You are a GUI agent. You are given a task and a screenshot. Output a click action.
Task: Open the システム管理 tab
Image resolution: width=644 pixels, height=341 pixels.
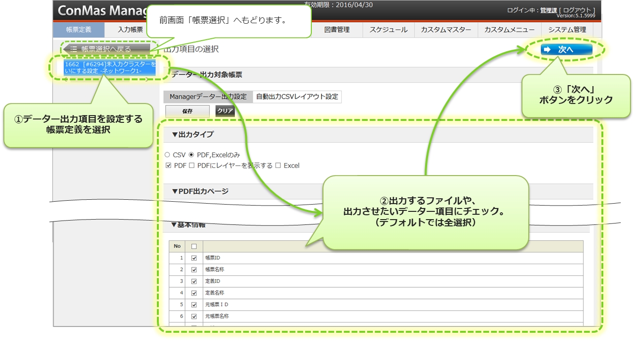click(x=567, y=30)
